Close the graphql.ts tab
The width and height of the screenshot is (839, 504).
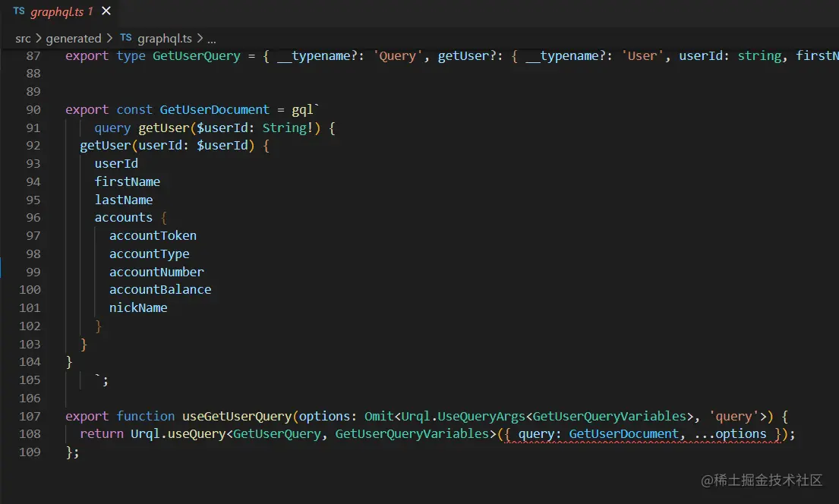click(x=106, y=11)
